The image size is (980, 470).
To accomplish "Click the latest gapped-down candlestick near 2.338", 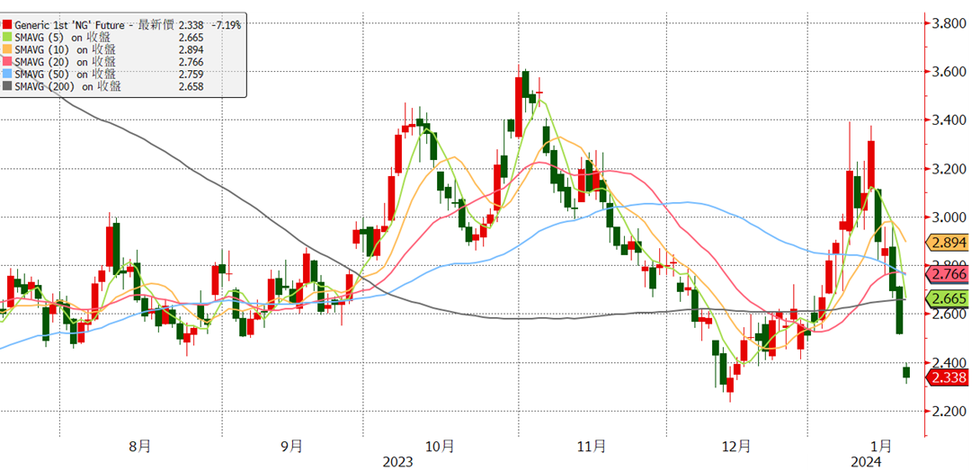I will 906,373.
